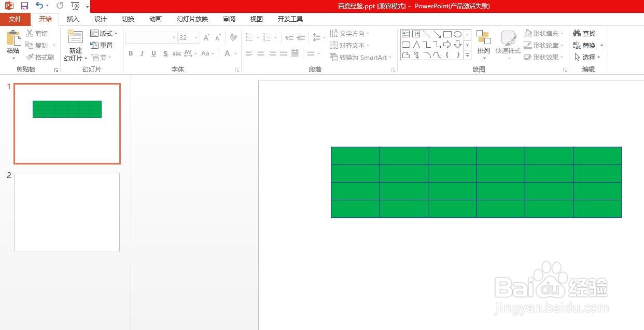Toggle Strikethrough (abc) formatting

[177, 53]
